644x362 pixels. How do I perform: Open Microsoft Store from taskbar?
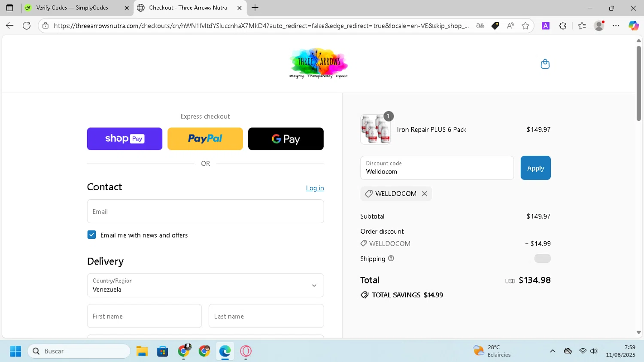(x=163, y=351)
